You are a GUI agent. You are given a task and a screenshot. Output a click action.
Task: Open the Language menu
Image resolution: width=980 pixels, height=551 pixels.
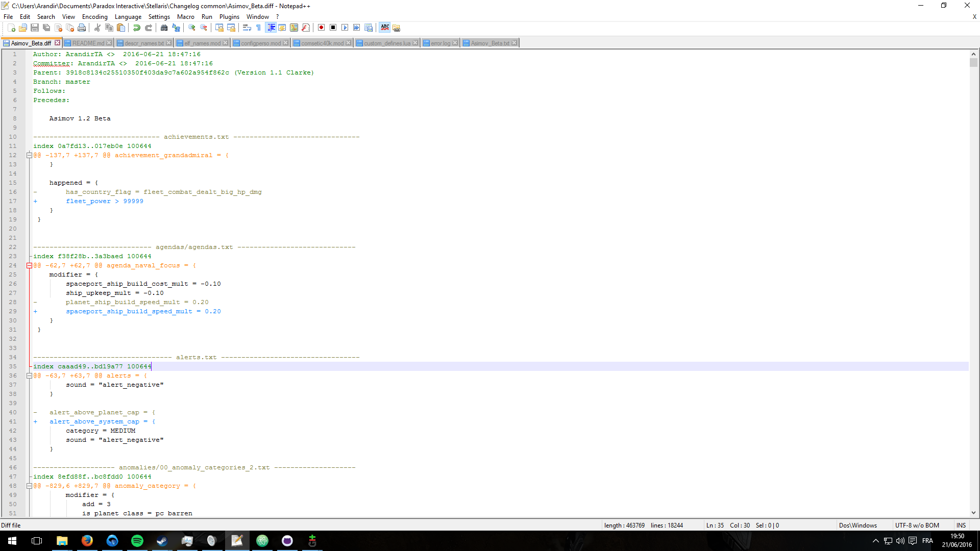point(128,17)
